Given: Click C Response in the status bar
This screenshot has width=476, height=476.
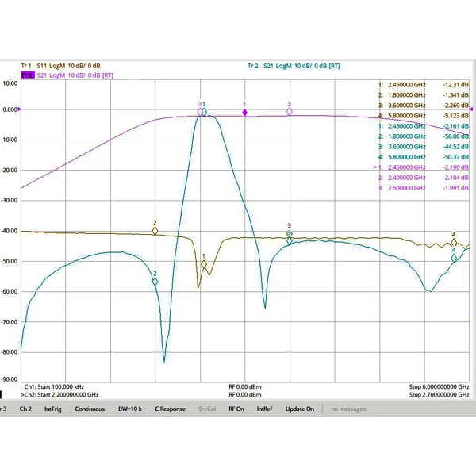Looking at the screenshot, I should (170, 409).
